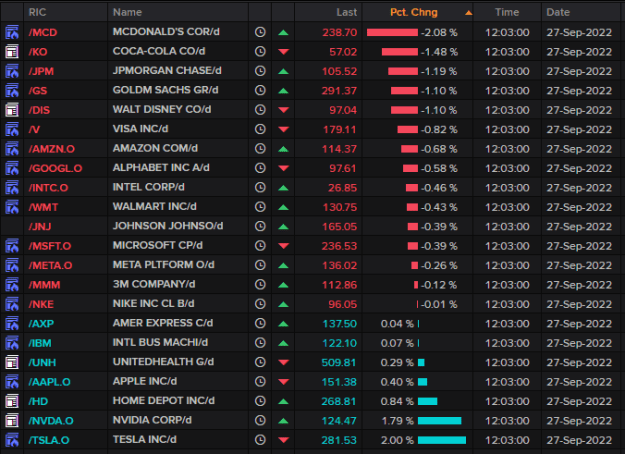
Task: Open the /AAPL.O ticker link
Action: coord(49,382)
